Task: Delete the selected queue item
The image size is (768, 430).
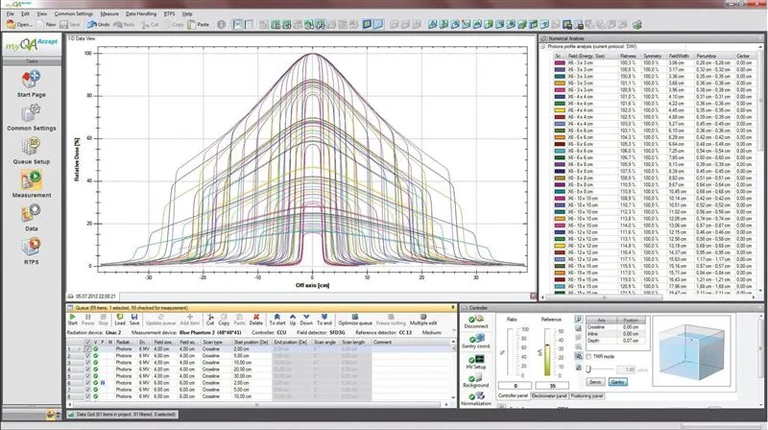Action: click(256, 320)
